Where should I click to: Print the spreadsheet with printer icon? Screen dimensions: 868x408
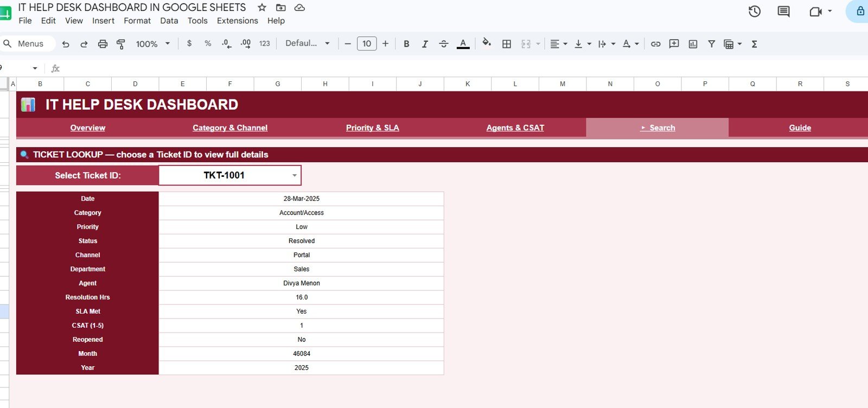click(103, 44)
